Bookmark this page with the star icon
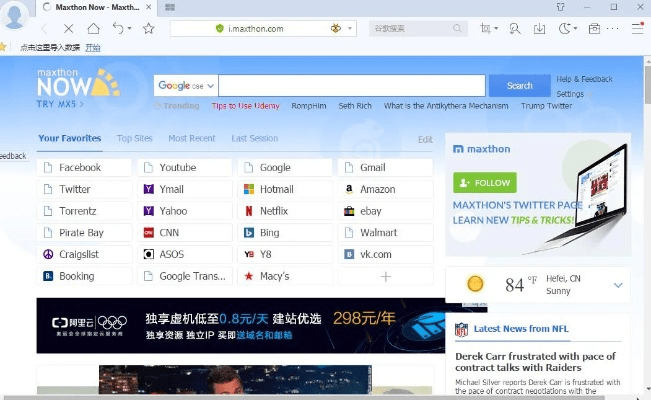This screenshot has height=400, width=651. coord(148,29)
